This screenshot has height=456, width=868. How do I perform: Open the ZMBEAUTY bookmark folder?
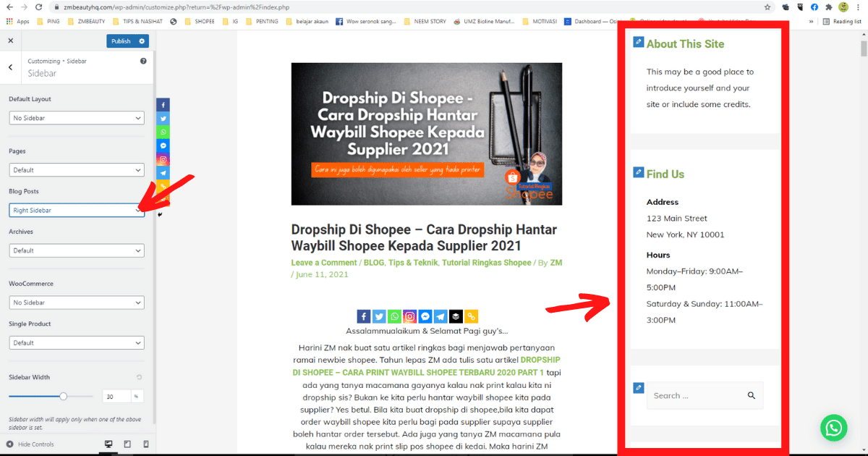tap(87, 22)
